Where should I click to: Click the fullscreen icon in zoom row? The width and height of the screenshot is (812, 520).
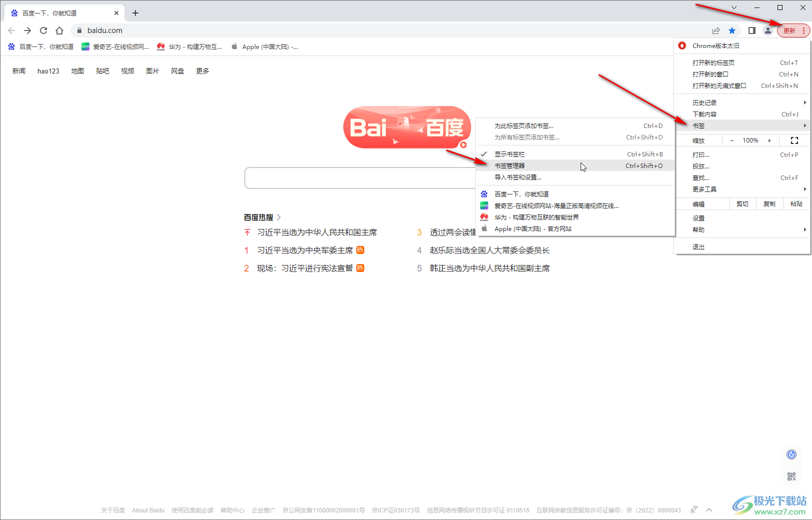(x=795, y=140)
